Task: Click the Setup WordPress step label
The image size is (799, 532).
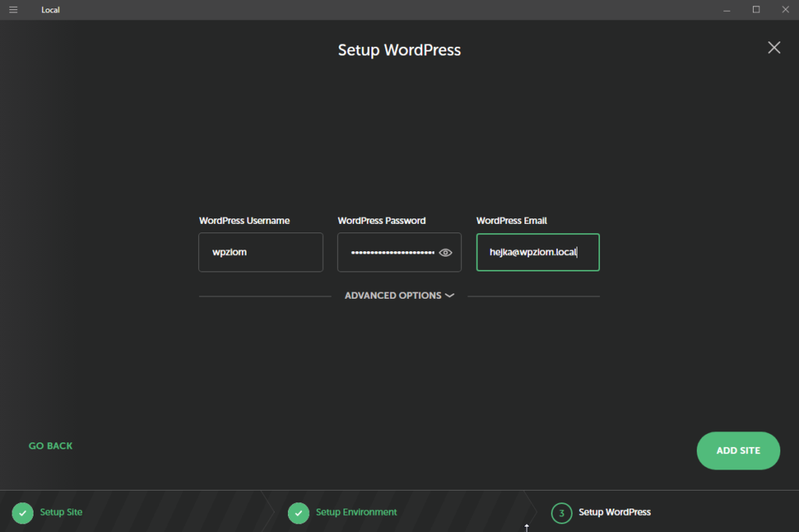Action: (614, 512)
